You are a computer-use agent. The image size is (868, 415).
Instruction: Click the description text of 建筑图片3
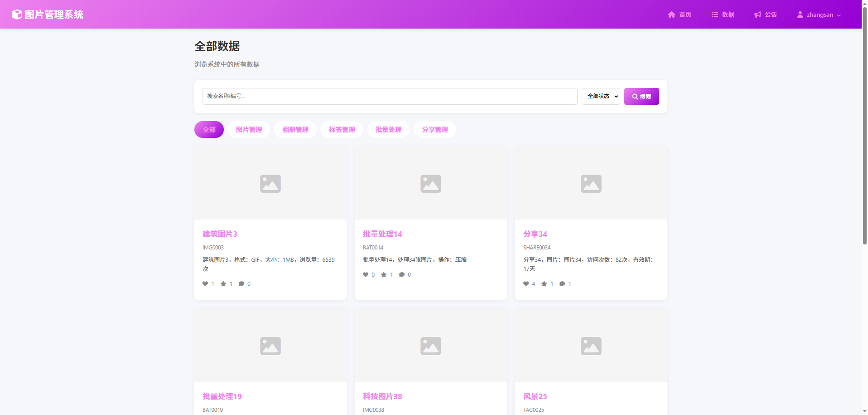(269, 264)
